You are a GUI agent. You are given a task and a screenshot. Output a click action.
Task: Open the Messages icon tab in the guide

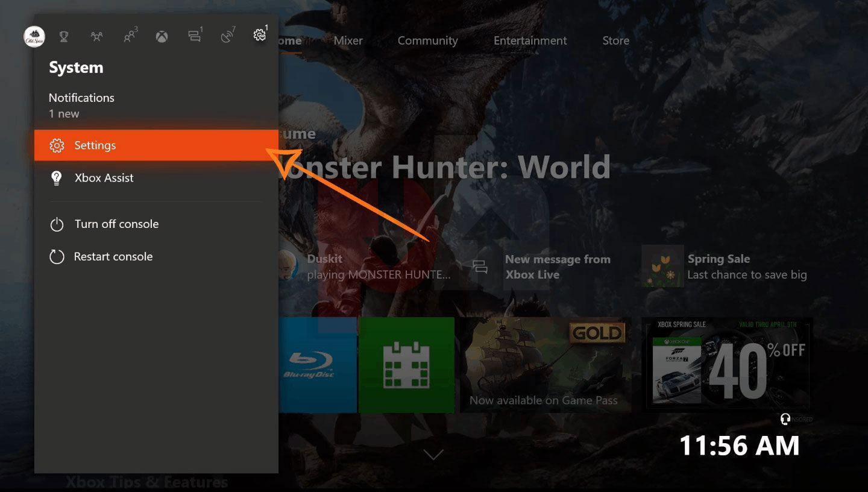tap(195, 36)
